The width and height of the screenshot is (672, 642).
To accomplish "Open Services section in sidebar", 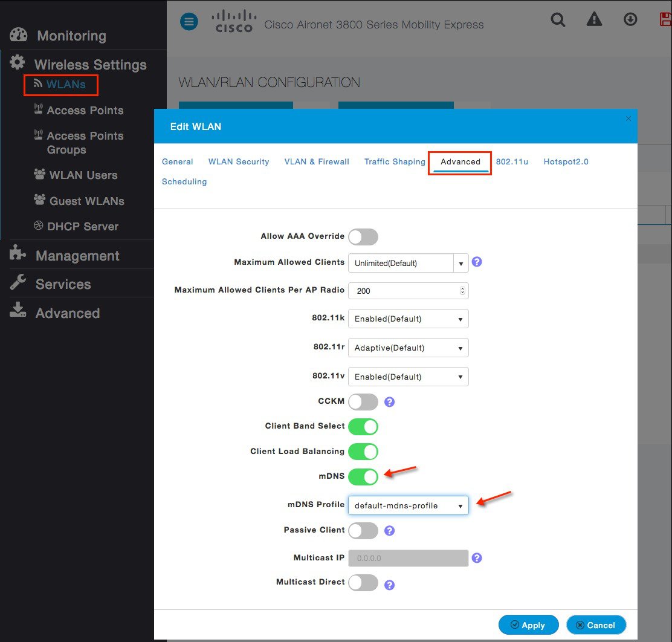I will [x=50, y=284].
